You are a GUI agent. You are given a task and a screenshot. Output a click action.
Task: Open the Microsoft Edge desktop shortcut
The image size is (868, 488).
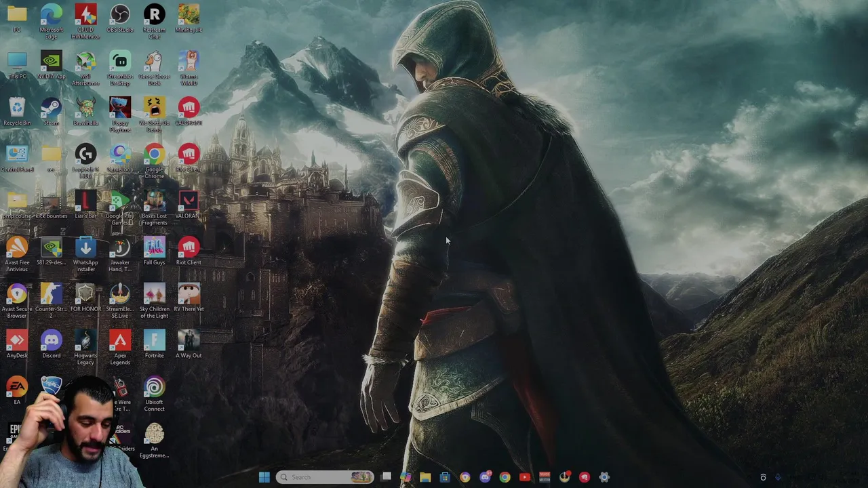(x=52, y=20)
